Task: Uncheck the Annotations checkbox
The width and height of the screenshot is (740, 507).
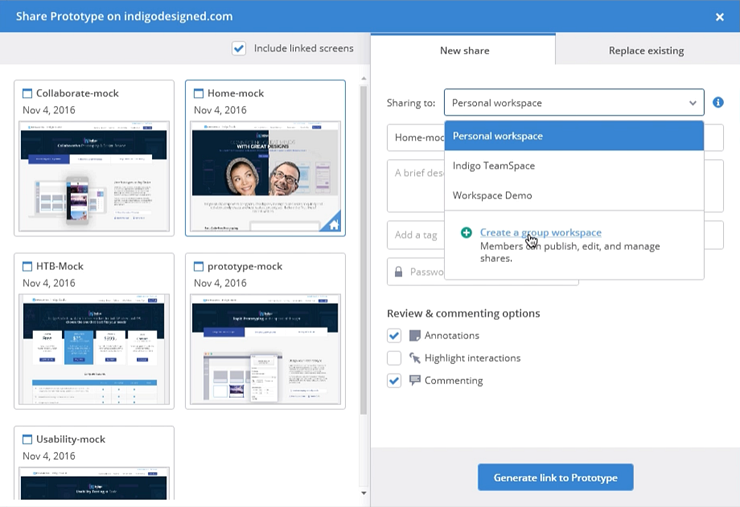Action: point(394,336)
